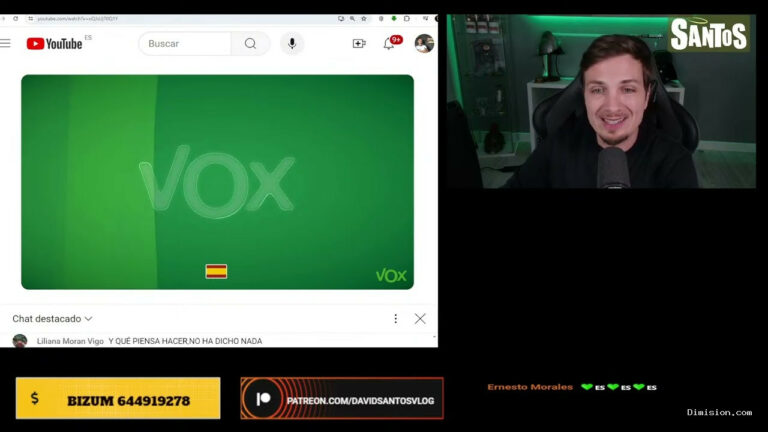Open the YouTube hamburger guide menu

[x=5, y=44]
